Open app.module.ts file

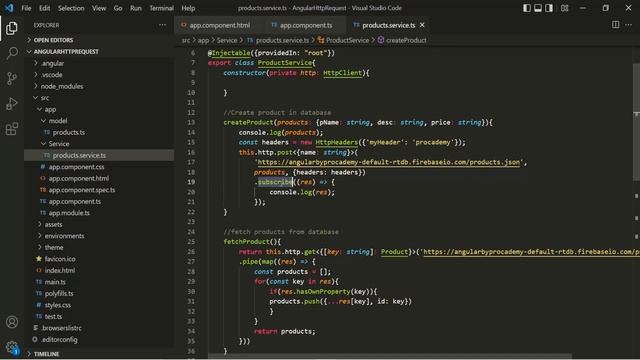tap(99, 213)
